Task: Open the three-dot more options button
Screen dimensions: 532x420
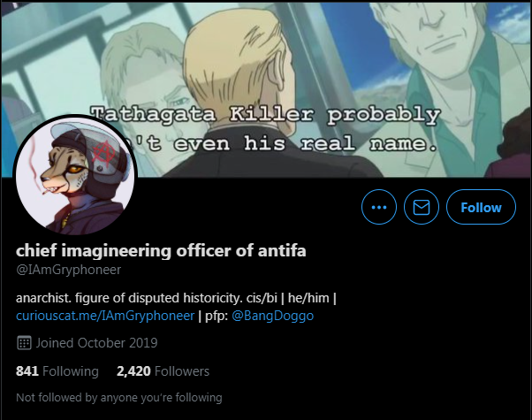Action: tap(378, 207)
